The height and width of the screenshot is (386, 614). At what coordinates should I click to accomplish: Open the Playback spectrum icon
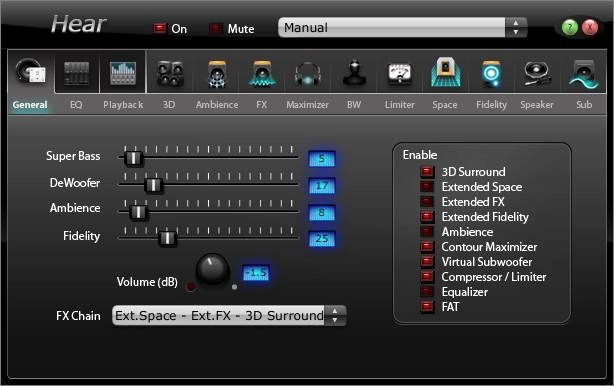click(123, 73)
